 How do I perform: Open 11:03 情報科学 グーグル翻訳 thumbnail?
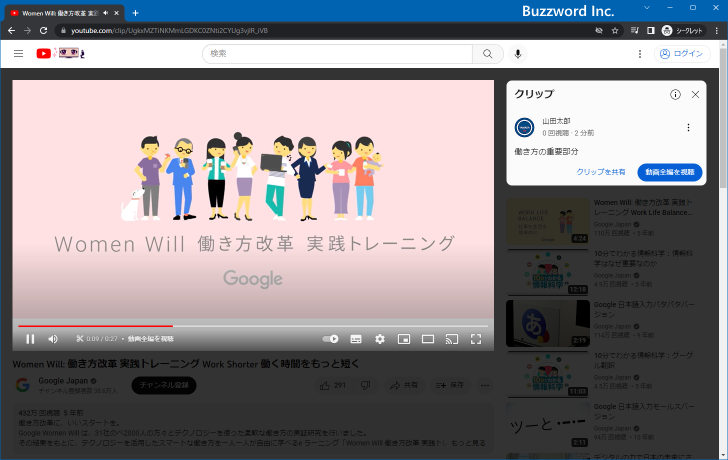click(548, 375)
